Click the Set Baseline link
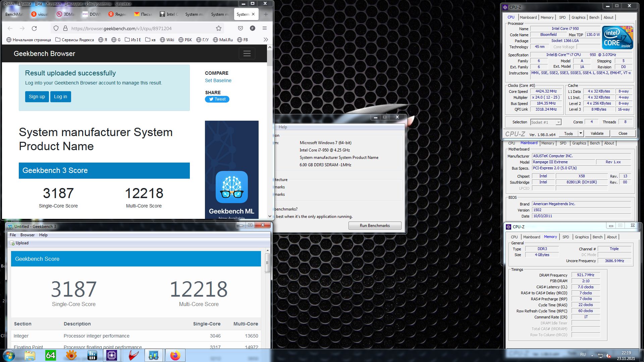This screenshot has width=644, height=362. tap(218, 80)
